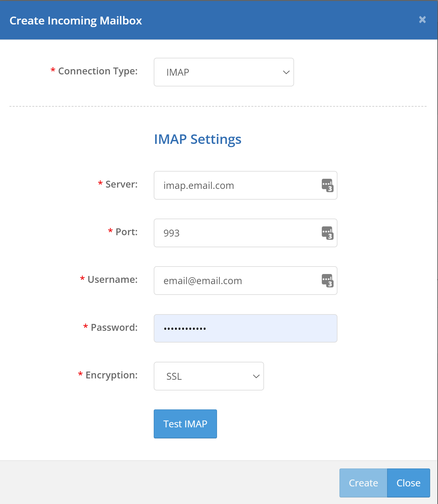Click the chevron on the Connection Type selector
This screenshot has width=438, height=504.
(286, 72)
